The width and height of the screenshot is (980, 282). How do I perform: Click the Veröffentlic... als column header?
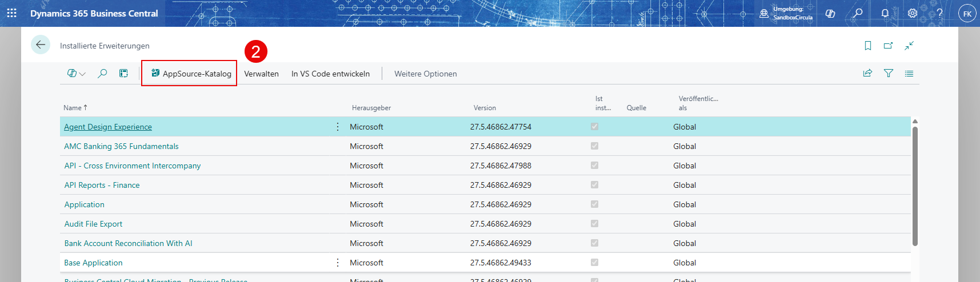(698, 103)
